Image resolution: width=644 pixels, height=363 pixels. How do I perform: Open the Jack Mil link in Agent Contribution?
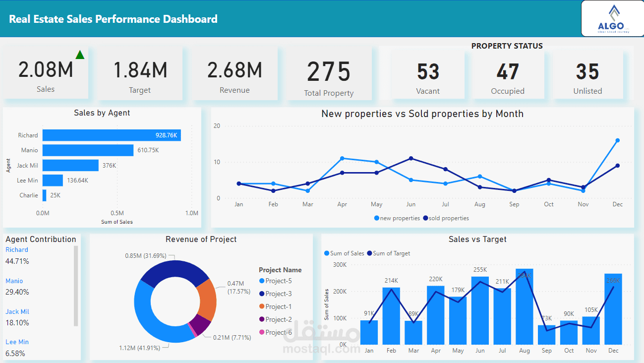click(16, 311)
